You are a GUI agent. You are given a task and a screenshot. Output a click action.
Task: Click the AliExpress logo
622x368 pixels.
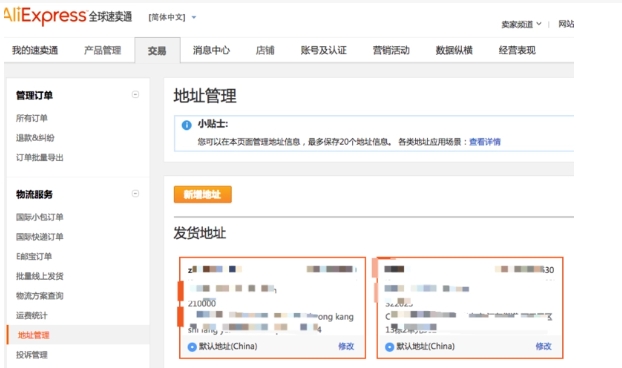(68, 16)
